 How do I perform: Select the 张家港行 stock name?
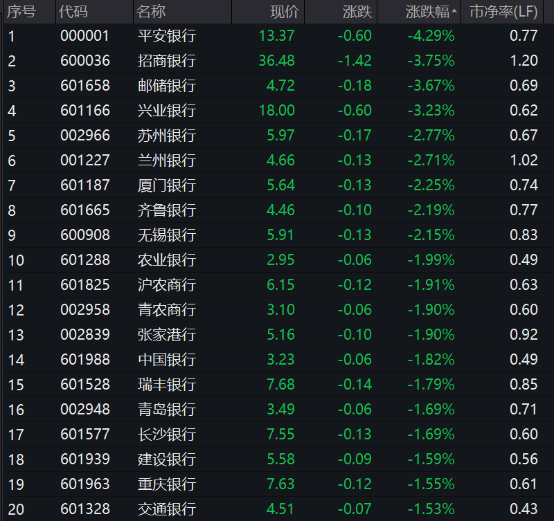(x=167, y=335)
